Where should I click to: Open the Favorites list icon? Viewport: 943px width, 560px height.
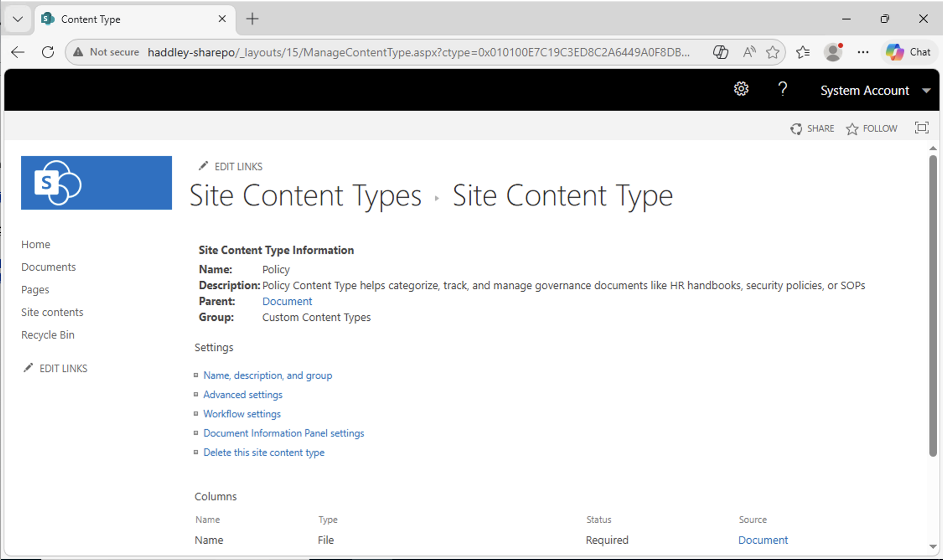(x=803, y=52)
